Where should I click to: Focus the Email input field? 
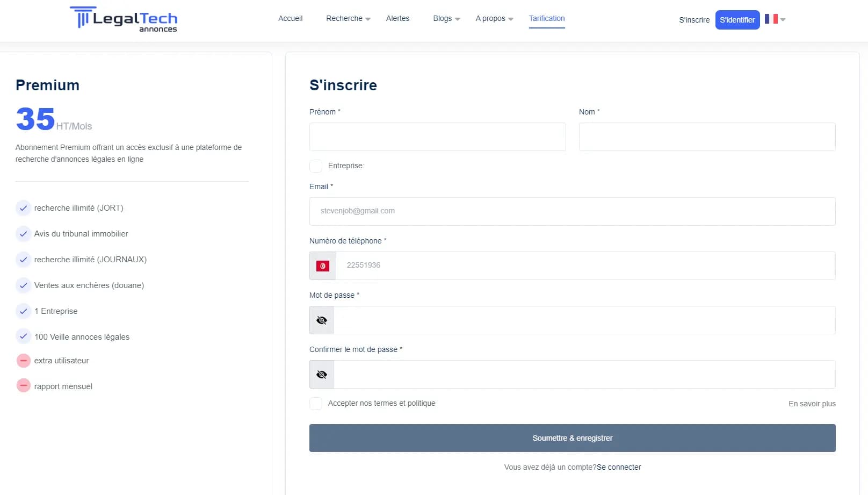click(572, 211)
